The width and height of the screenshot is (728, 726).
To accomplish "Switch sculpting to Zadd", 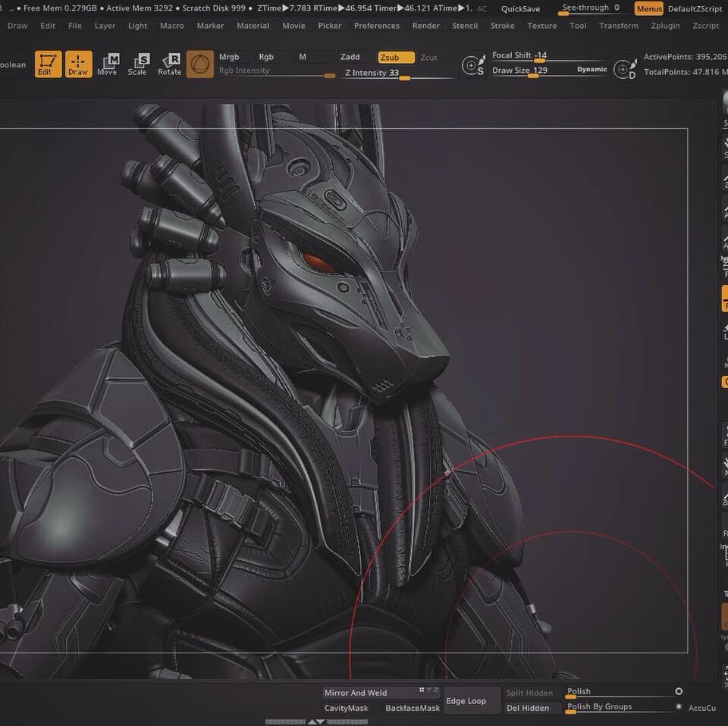I will click(x=350, y=57).
